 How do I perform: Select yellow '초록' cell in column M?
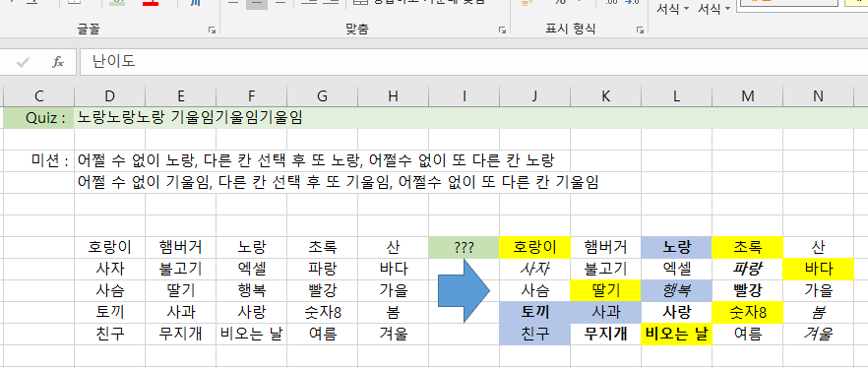click(x=747, y=247)
